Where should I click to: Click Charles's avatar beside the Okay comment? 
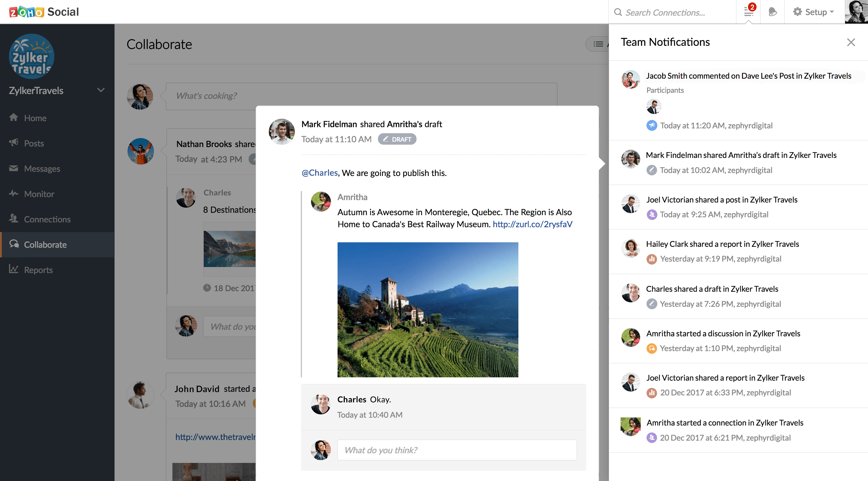(x=321, y=404)
